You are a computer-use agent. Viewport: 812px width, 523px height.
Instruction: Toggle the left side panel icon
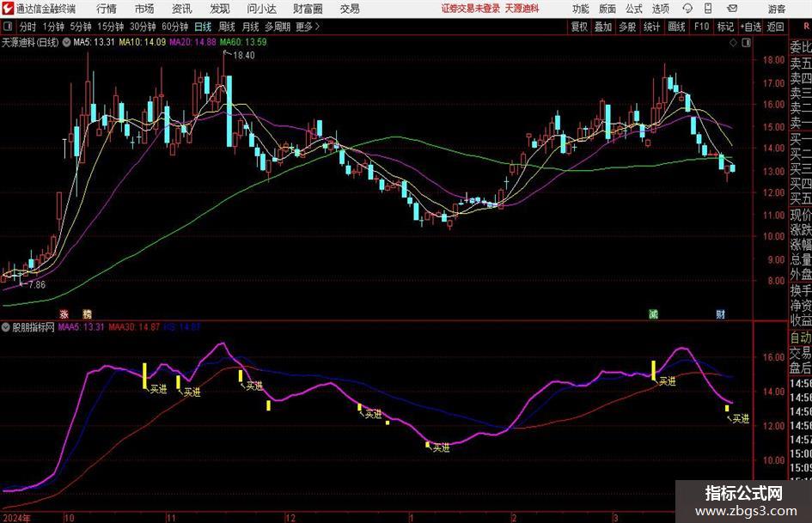pos(8,27)
